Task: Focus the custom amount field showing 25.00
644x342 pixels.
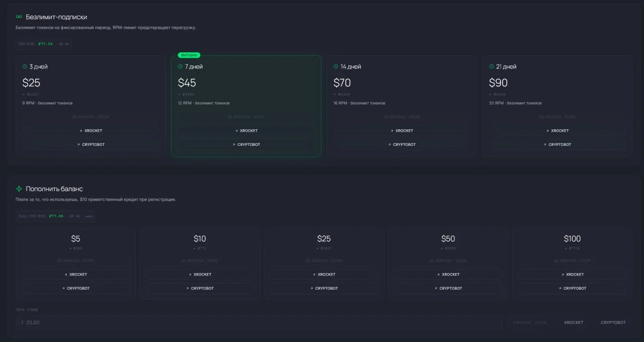Action: click(259, 322)
